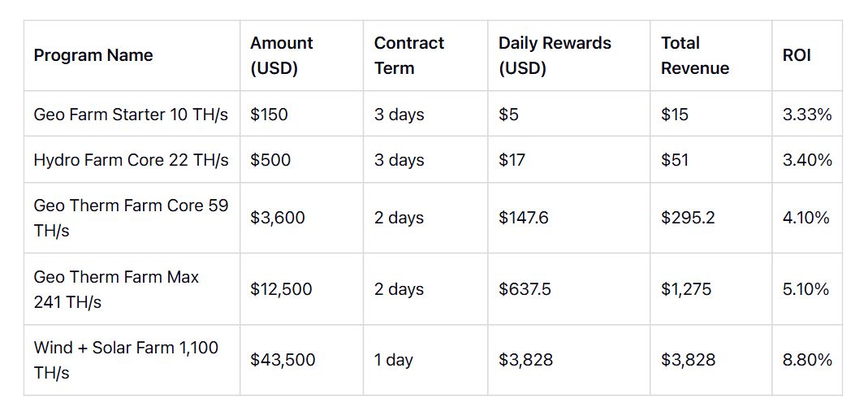Select the Geo Therm Farm Core 59 TH/s cell
Image resolution: width=868 pixels, height=407 pixels.
[131, 218]
